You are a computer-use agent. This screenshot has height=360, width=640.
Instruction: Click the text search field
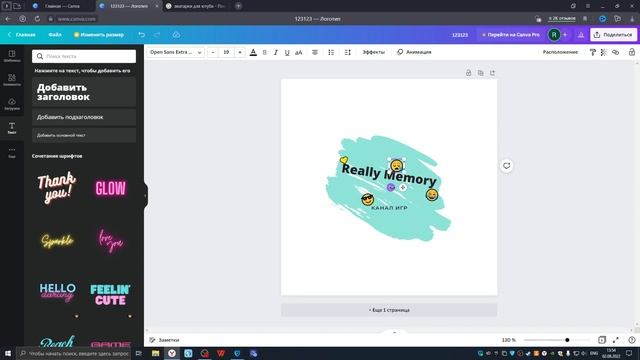point(84,56)
